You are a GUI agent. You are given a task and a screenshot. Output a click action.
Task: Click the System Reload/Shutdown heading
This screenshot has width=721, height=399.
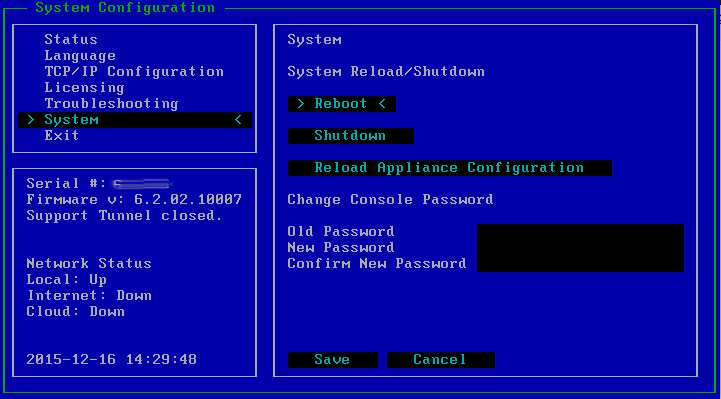(386, 72)
